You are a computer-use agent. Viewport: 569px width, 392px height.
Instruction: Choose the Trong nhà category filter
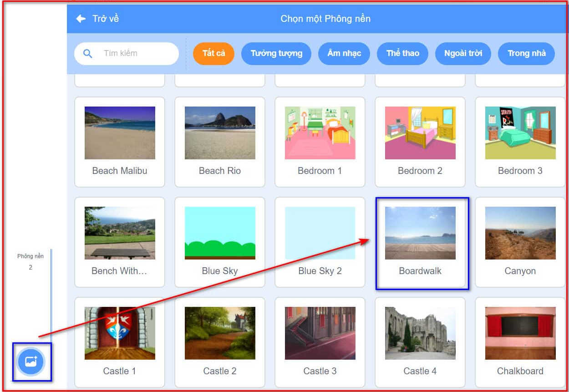coord(526,54)
